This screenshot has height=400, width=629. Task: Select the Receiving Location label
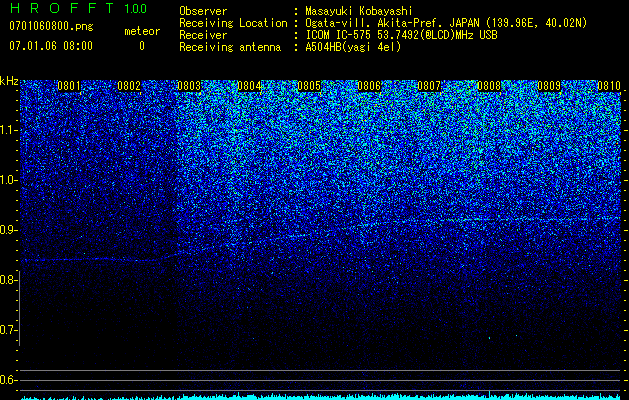[233, 23]
